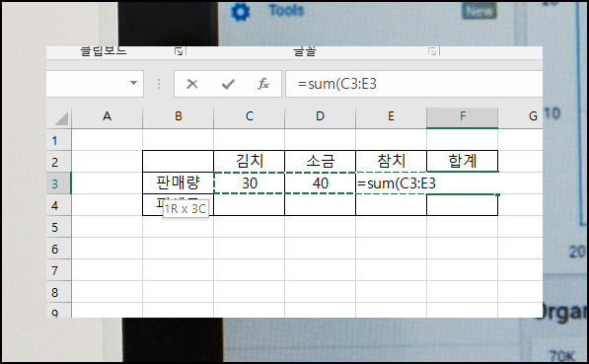Click the cell containing 소금

pos(320,162)
